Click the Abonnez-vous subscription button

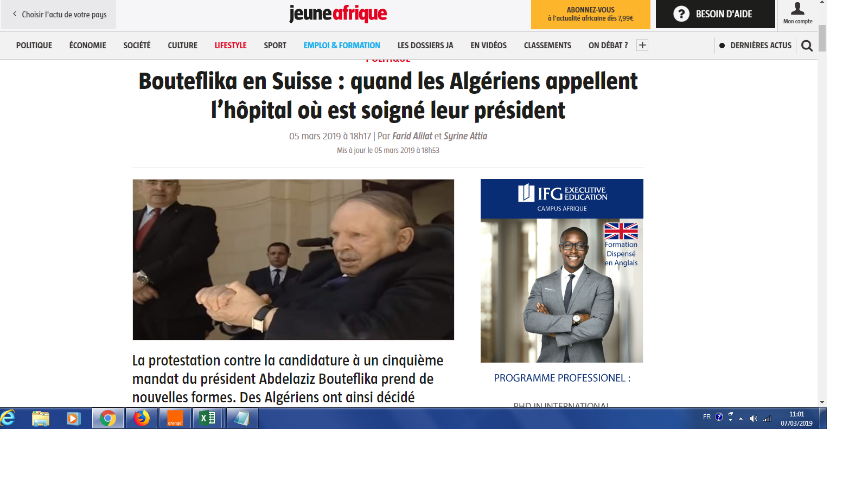coord(590,14)
